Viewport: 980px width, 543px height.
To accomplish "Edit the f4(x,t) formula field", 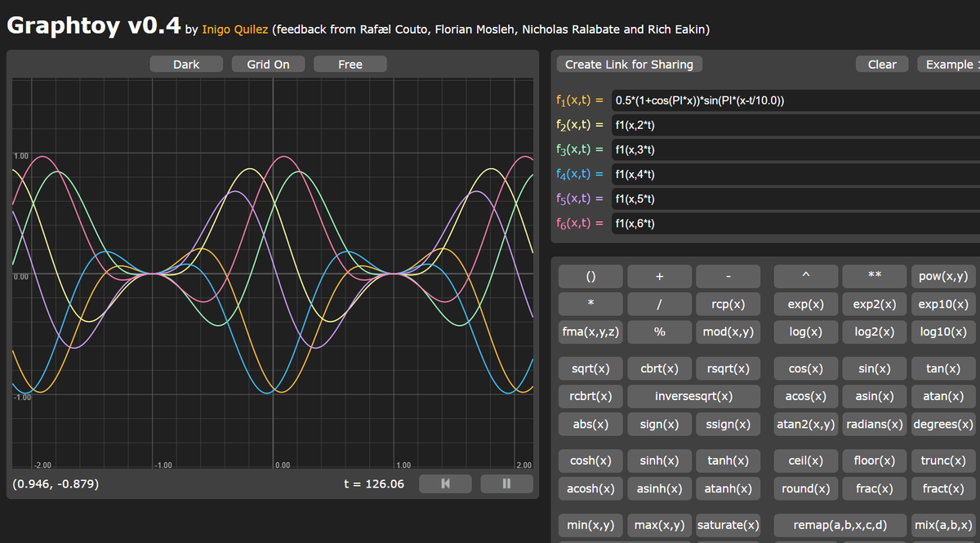I will point(795,174).
